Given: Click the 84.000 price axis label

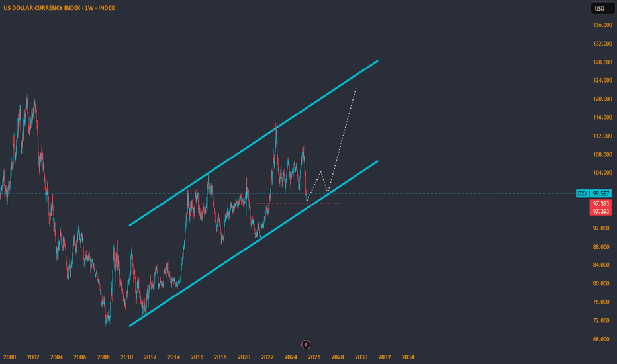Looking at the screenshot, I should tap(602, 265).
